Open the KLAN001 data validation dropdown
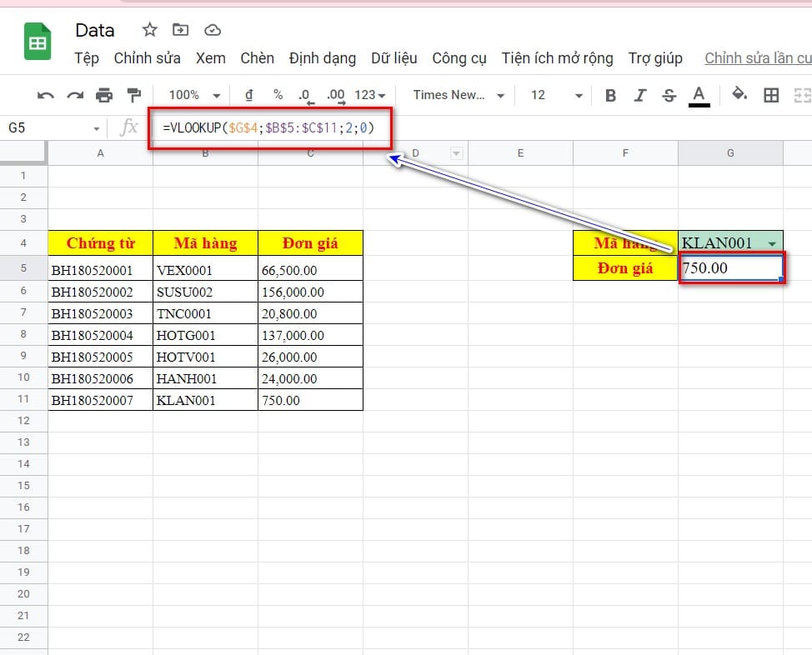This screenshot has width=812, height=655. point(772,244)
